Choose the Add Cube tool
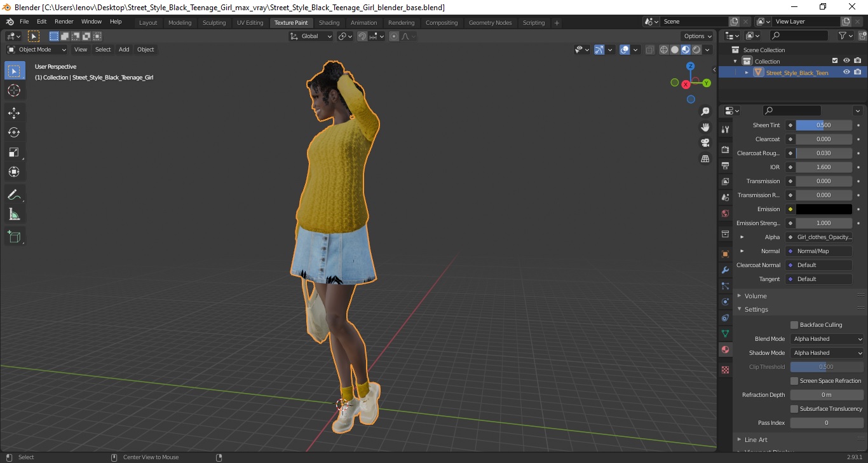This screenshot has height=463, width=868. [14, 237]
